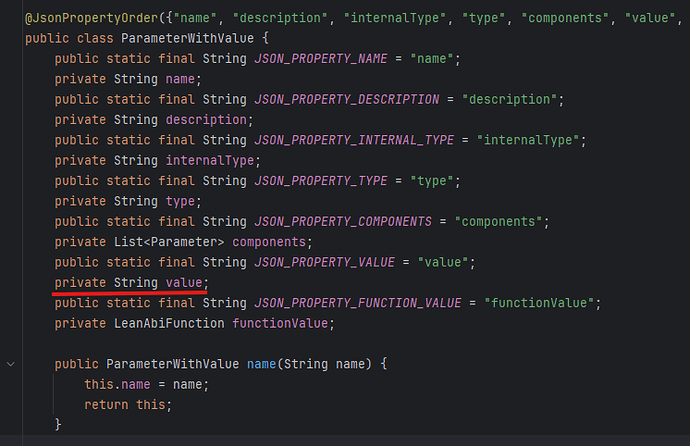The image size is (690, 446).
Task: Click the field functionValue
Action: (280, 323)
